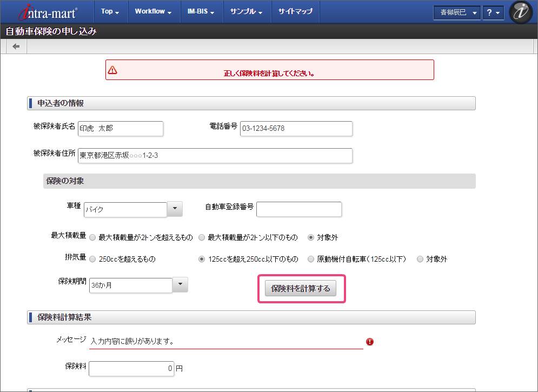Screen dimensions: 538x392
Task: Choose '原動機付自転車（125cc以下）' option
Action: click(311, 260)
